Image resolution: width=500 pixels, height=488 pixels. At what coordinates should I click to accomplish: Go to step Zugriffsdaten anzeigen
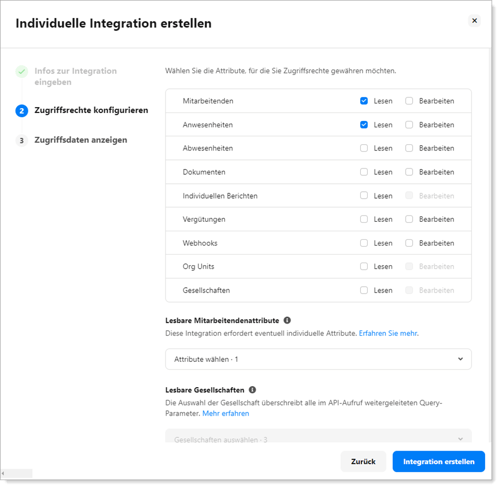pos(81,140)
